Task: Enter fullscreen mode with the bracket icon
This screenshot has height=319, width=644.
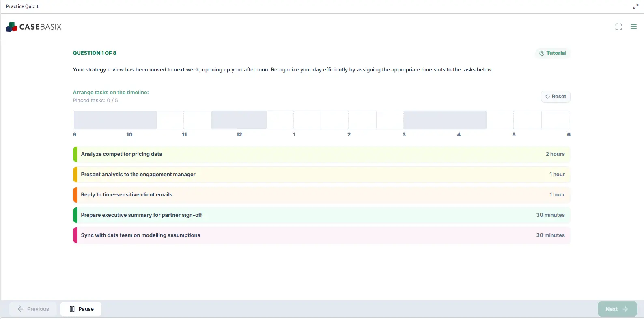Action: click(618, 27)
